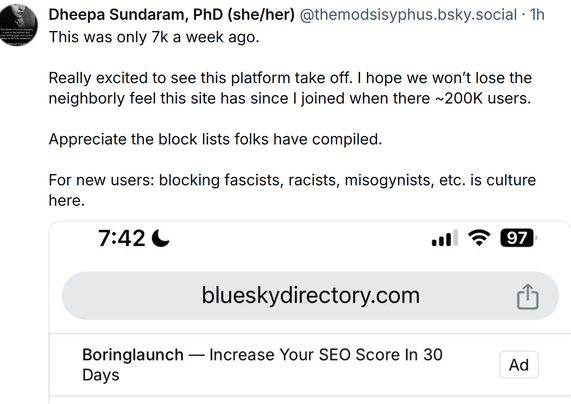Click the battery 97 indicator icon

pyautogui.click(x=518, y=238)
